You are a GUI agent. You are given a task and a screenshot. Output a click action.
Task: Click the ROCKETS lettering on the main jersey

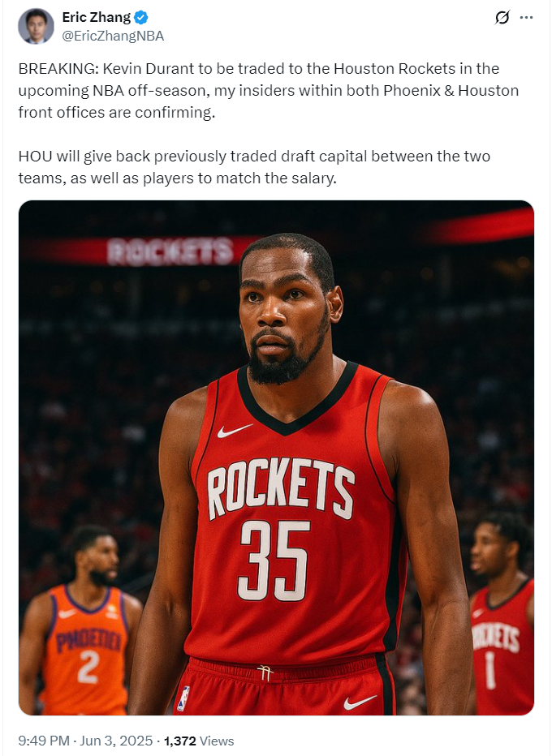pos(281,488)
